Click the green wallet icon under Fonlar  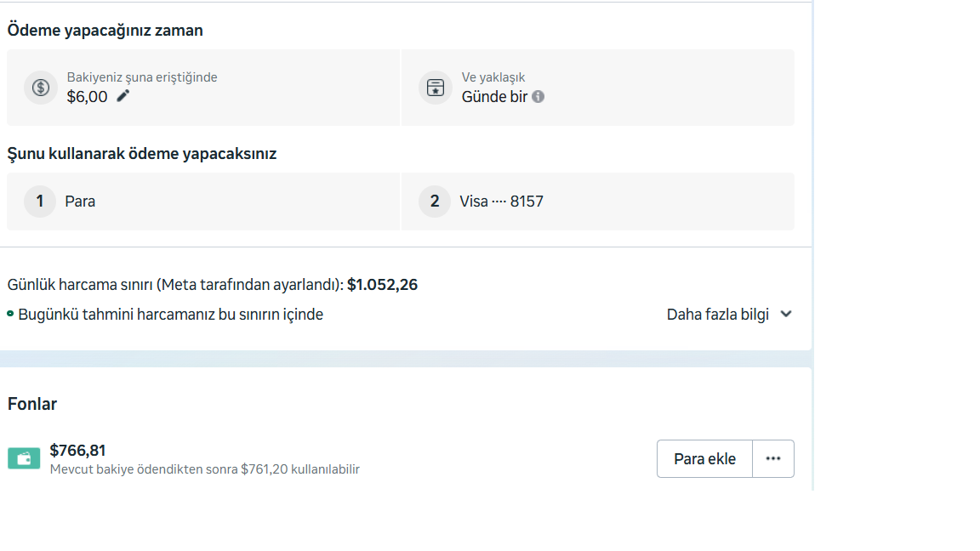coord(24,459)
